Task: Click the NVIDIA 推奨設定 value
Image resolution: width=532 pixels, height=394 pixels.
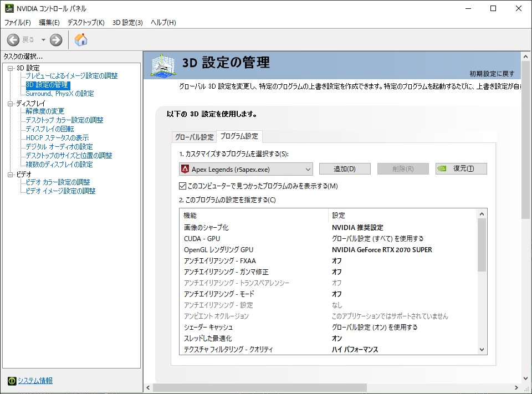Action: (357, 227)
